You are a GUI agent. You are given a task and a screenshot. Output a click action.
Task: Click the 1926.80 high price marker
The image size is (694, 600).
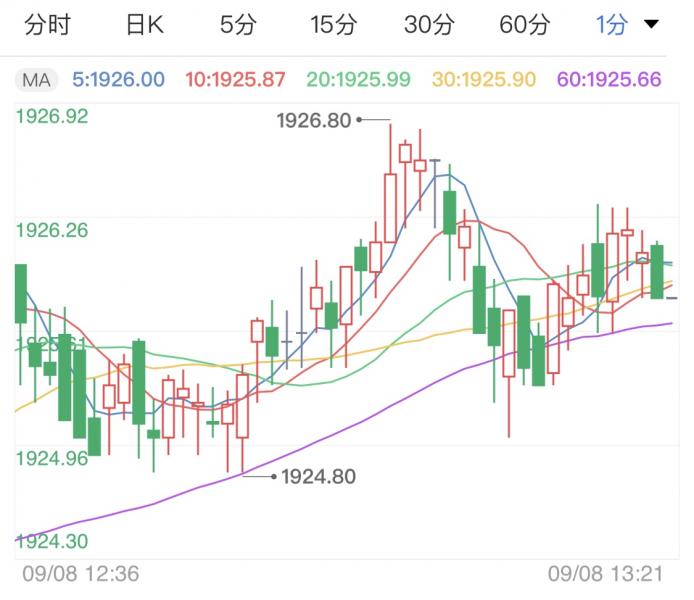click(314, 121)
